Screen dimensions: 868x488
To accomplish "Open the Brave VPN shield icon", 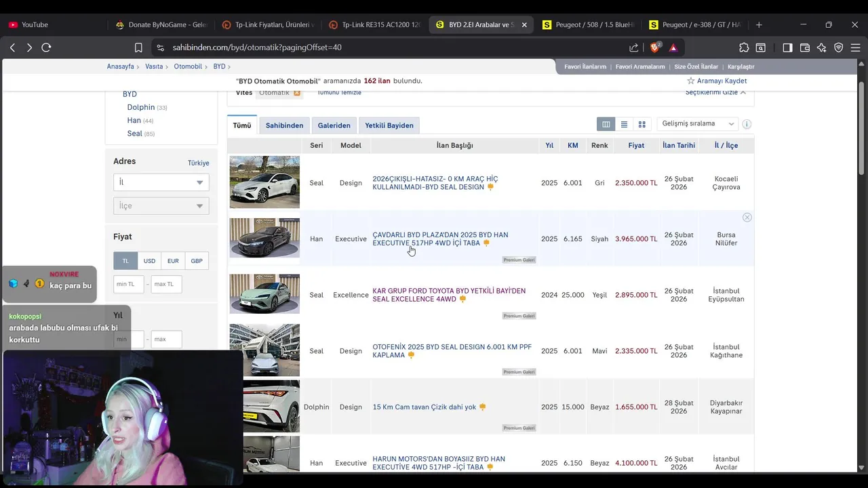I will tap(839, 47).
